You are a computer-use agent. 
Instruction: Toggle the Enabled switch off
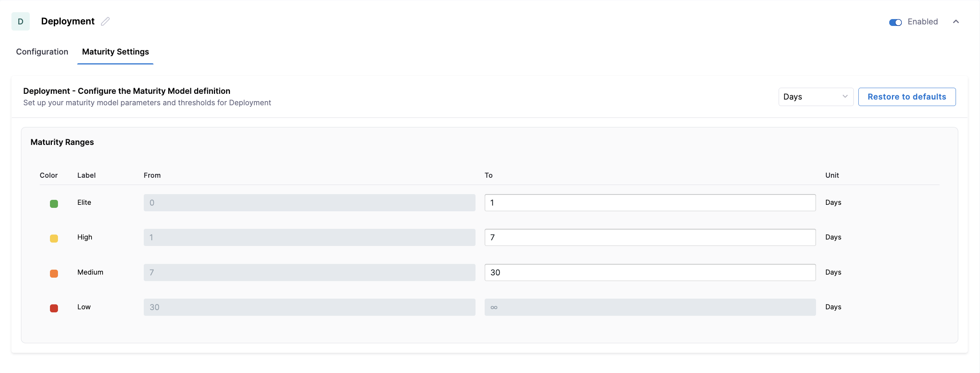895,22
